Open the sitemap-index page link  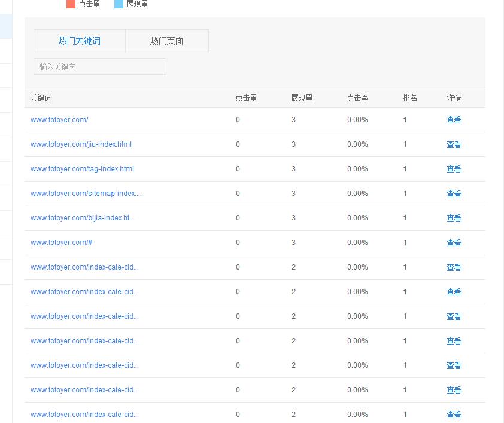click(86, 194)
